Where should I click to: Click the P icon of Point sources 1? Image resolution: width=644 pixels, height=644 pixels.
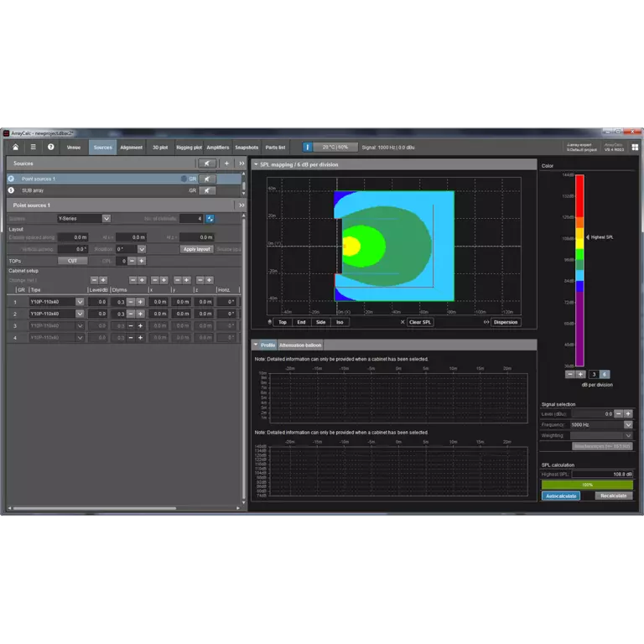tap(11, 179)
